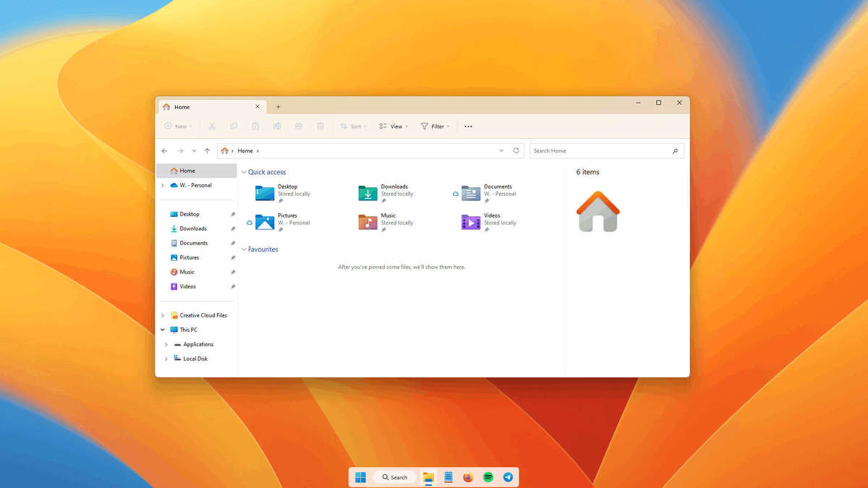Select Local Disk in navigation pane
This screenshot has width=868, height=488.
tap(195, 359)
